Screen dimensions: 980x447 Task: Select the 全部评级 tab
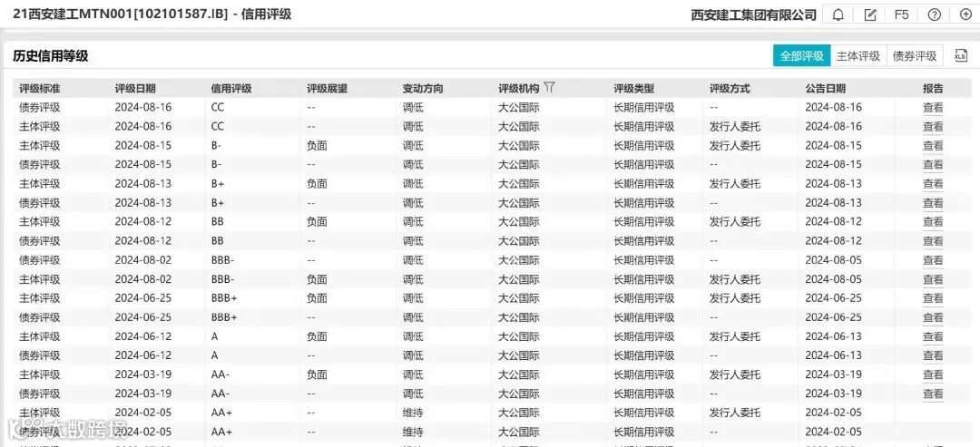[802, 55]
